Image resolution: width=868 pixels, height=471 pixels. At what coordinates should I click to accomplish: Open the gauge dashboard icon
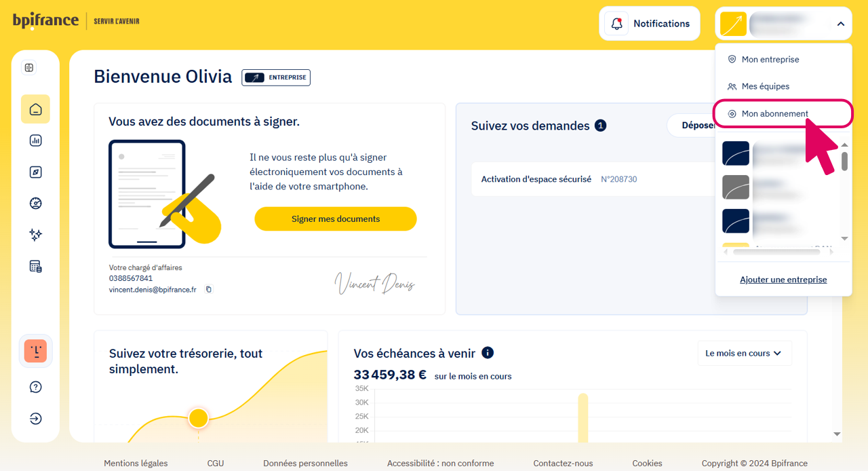(x=35, y=203)
